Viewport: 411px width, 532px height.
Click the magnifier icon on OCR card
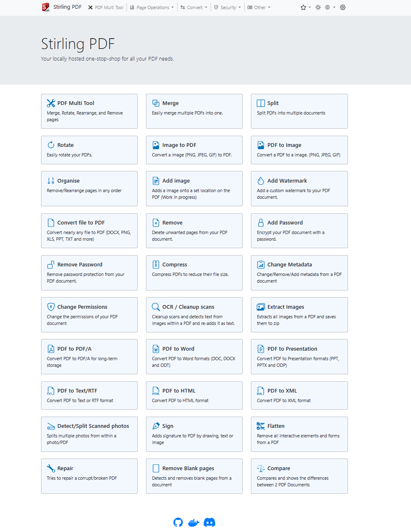pyautogui.click(x=156, y=307)
